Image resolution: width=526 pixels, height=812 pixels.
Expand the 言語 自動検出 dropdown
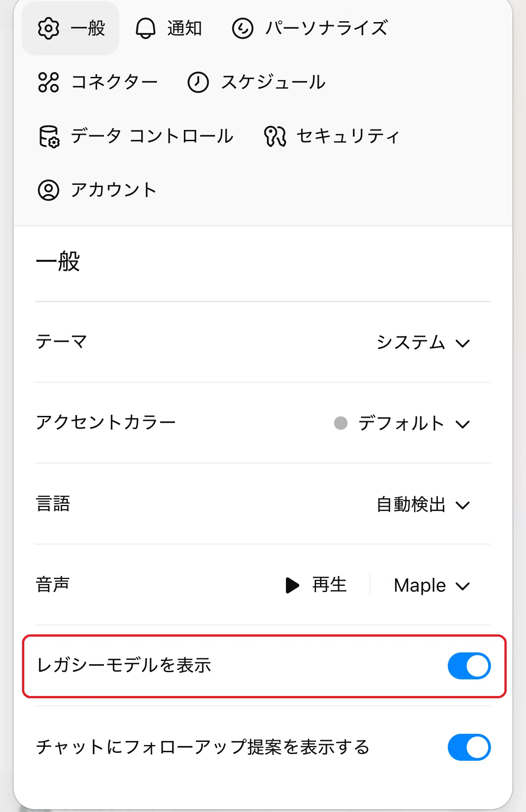(423, 504)
